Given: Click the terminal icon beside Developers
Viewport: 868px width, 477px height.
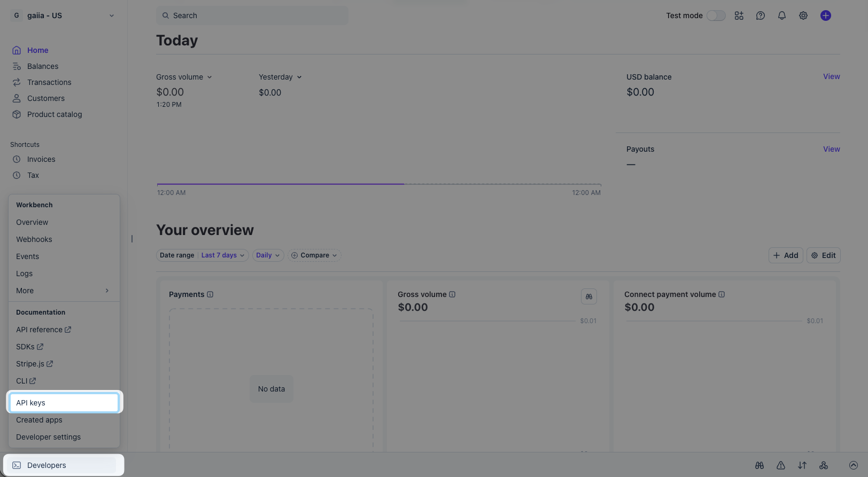Looking at the screenshot, I should 17,465.
